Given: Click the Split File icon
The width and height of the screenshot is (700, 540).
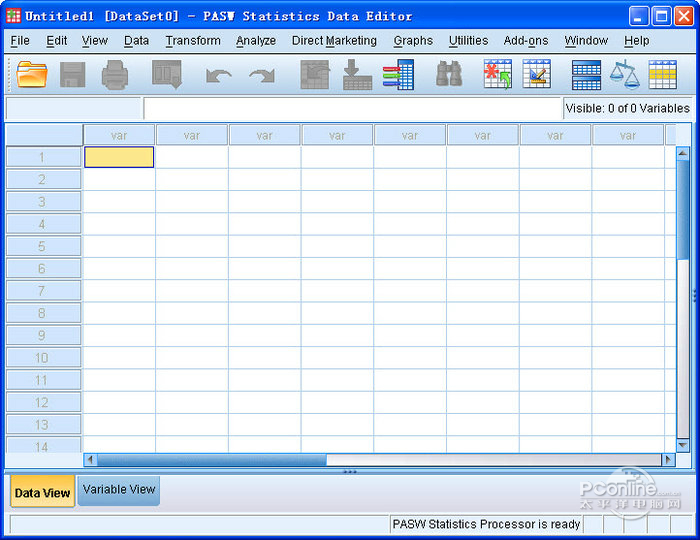Looking at the screenshot, I should 586,75.
